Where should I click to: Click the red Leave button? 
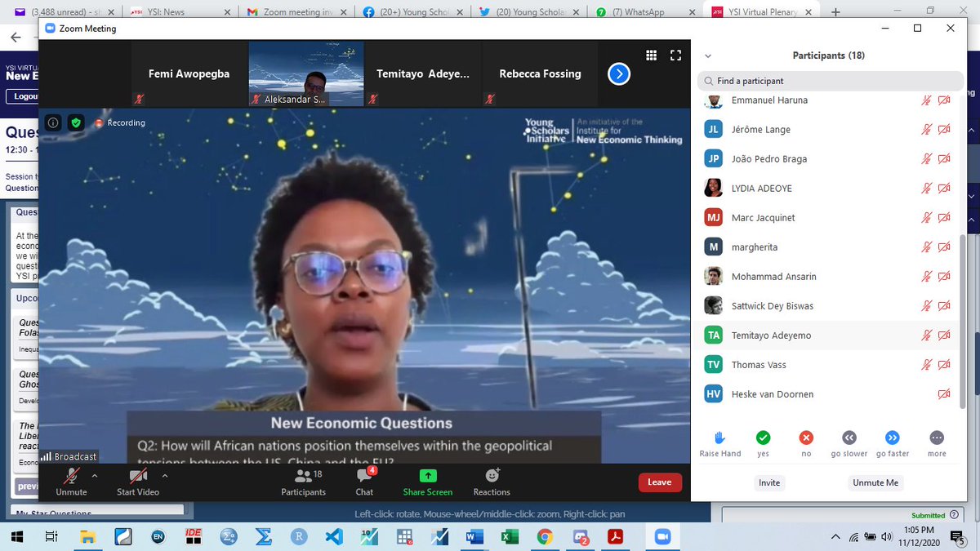click(x=659, y=482)
